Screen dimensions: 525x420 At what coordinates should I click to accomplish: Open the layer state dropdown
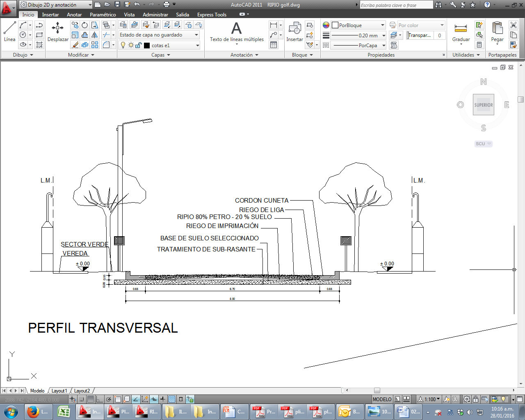(159, 35)
